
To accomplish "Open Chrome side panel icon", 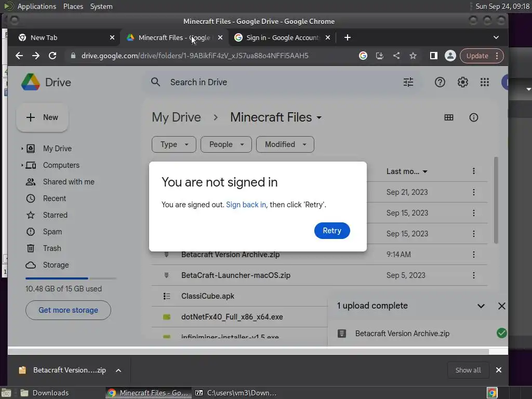I will click(434, 56).
